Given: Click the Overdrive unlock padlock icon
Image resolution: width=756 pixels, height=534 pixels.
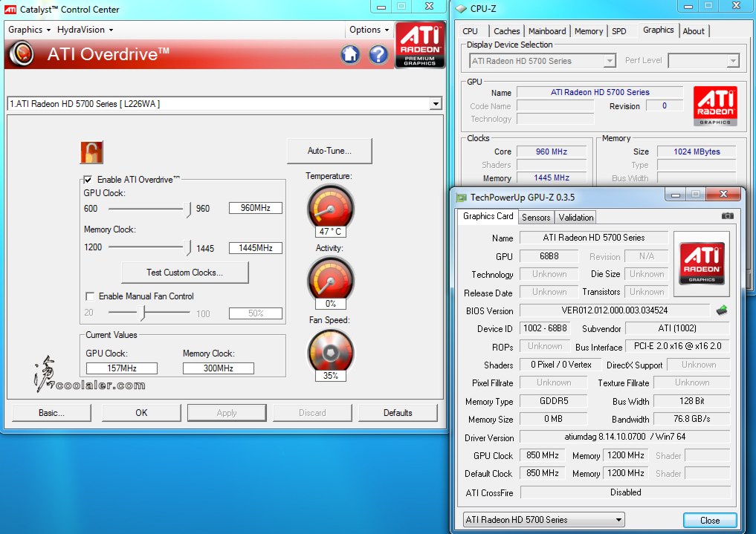Looking at the screenshot, I should (91, 152).
